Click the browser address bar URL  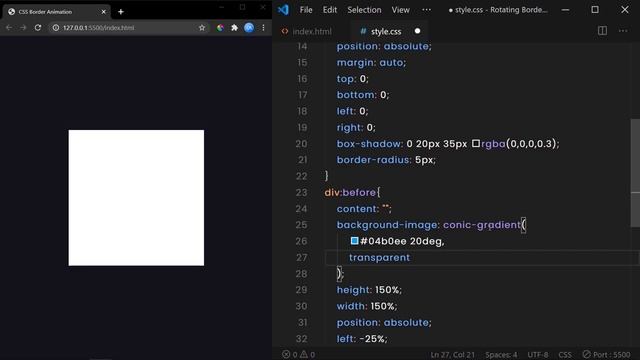pyautogui.click(x=98, y=28)
